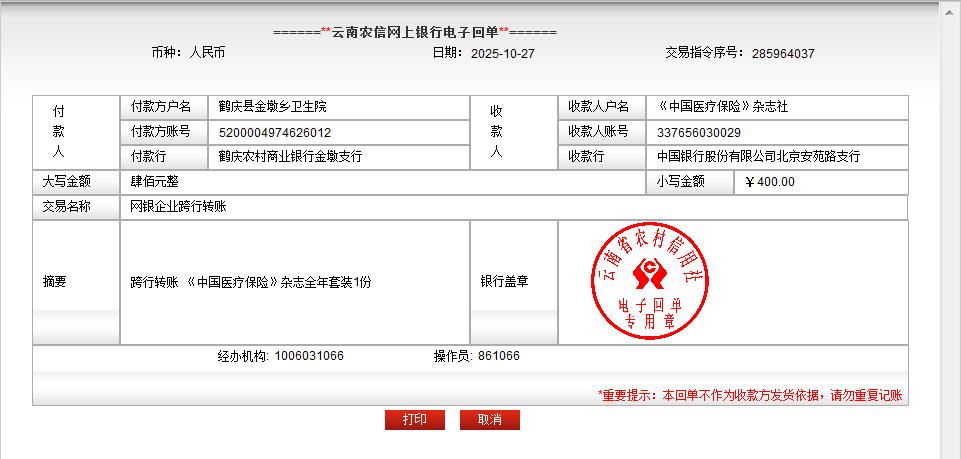Click the scrollbar down arrow
The image size is (961, 459).
pos(951,451)
